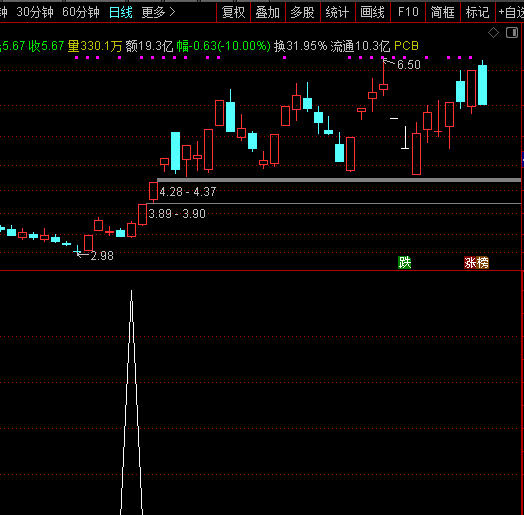This screenshot has height=515, width=524.
Task: Switch to 60分钟 period tab
Action: (x=81, y=12)
